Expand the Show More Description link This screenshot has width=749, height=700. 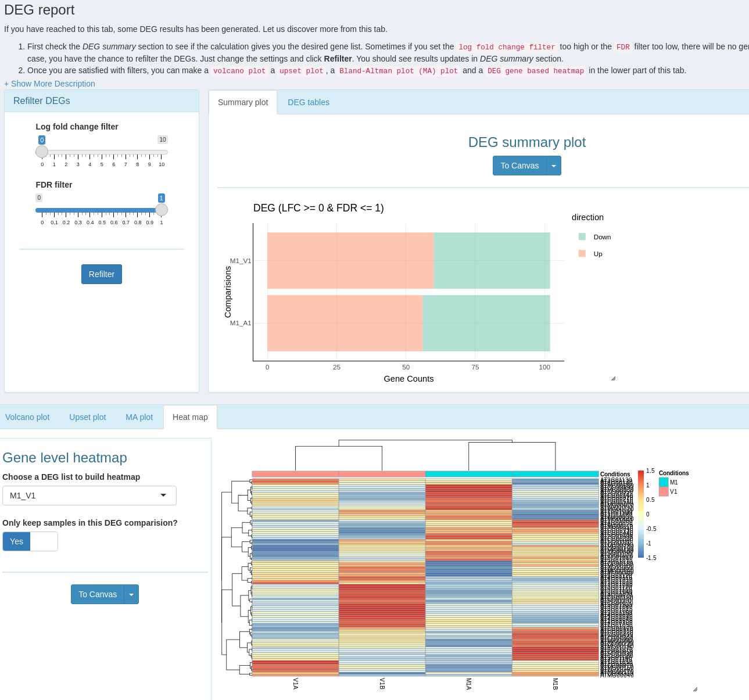[x=49, y=84]
